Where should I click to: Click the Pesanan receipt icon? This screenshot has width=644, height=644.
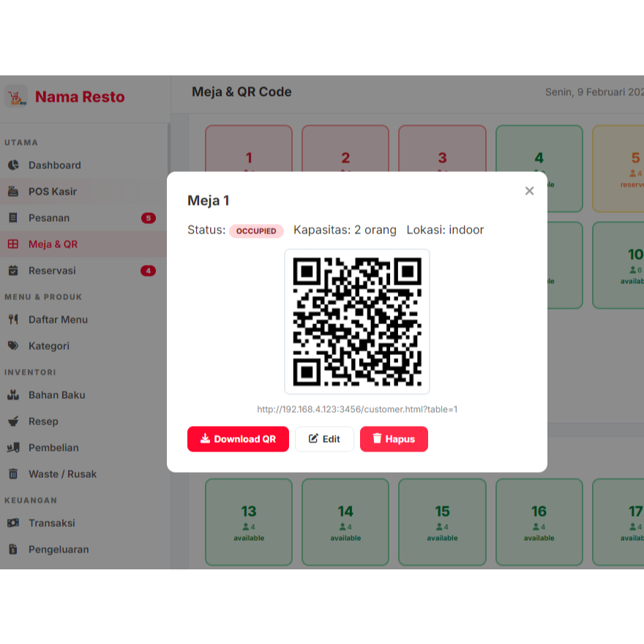click(13, 217)
